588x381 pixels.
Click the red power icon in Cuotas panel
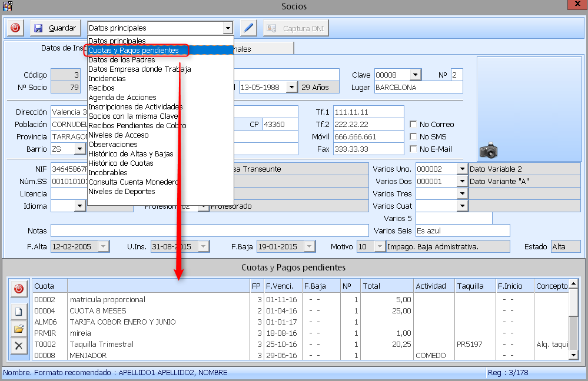[19, 289]
